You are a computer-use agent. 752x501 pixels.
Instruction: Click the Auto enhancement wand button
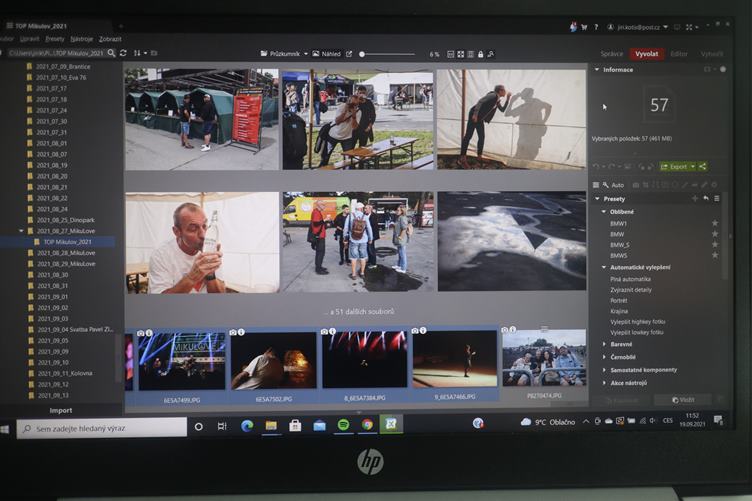click(614, 185)
